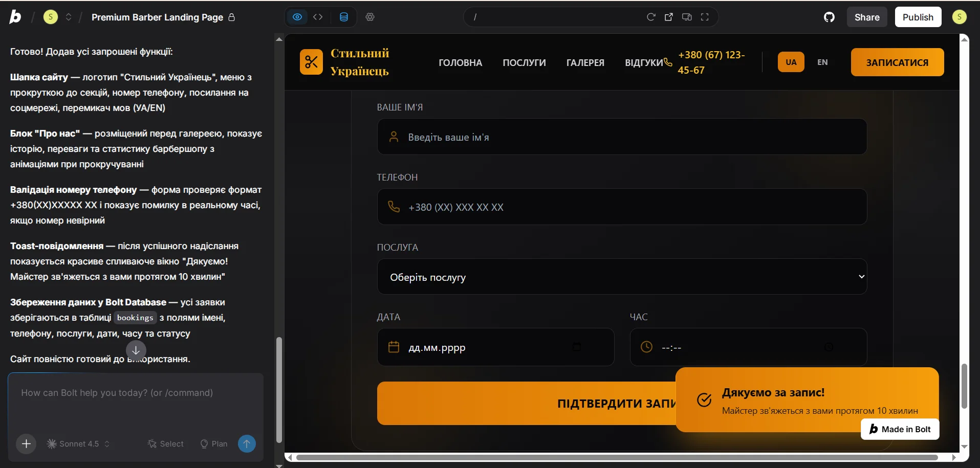
Task: Toggle the preview eye mode
Action: click(297, 17)
